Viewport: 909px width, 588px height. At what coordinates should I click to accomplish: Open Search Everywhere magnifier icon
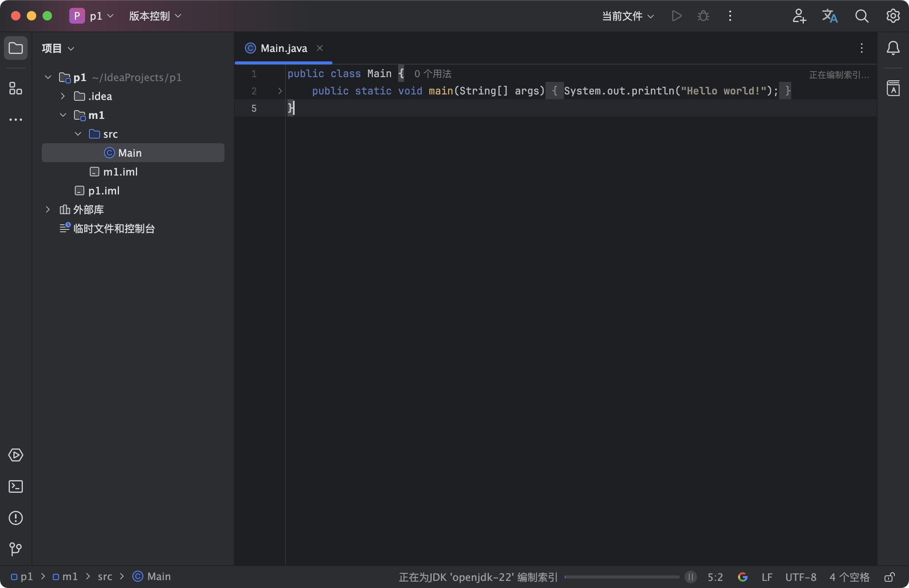861,16
